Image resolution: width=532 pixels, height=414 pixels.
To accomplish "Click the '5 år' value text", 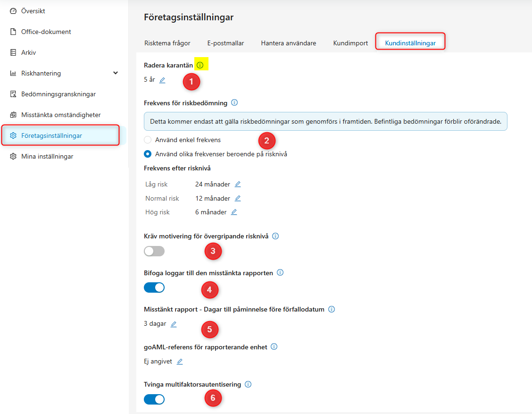I will (x=150, y=79).
